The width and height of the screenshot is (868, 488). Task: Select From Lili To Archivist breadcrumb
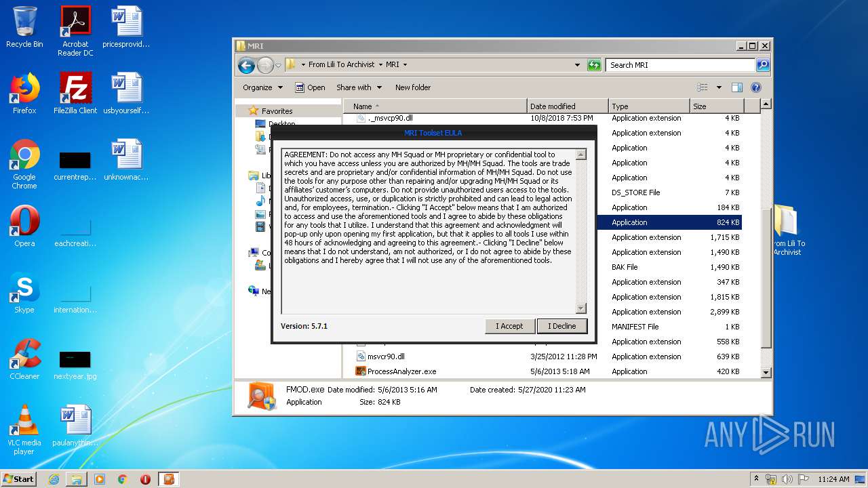(341, 64)
